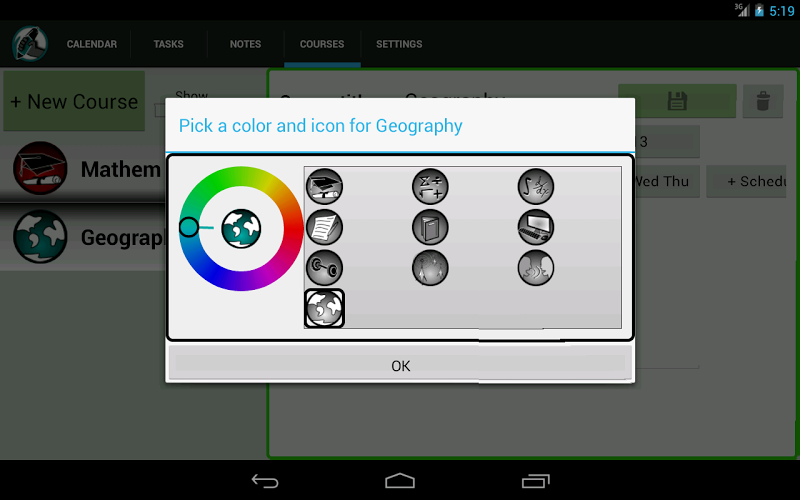
Task: Click the + Schedule button
Action: [x=746, y=182]
